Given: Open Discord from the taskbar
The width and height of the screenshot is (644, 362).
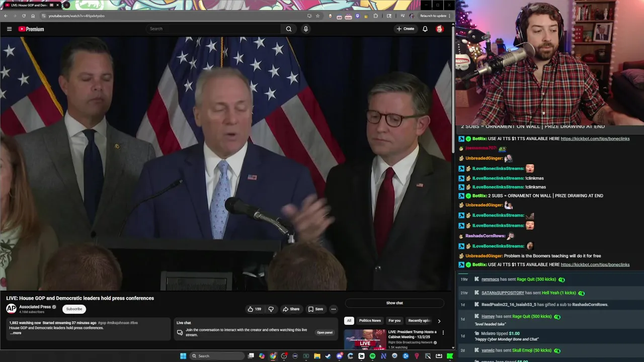Looking at the screenshot, I should 339,356.
